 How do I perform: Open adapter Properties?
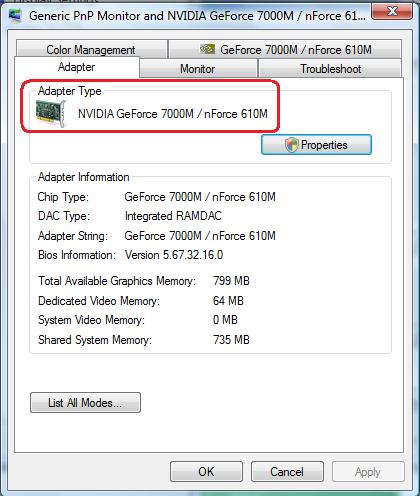(x=316, y=145)
